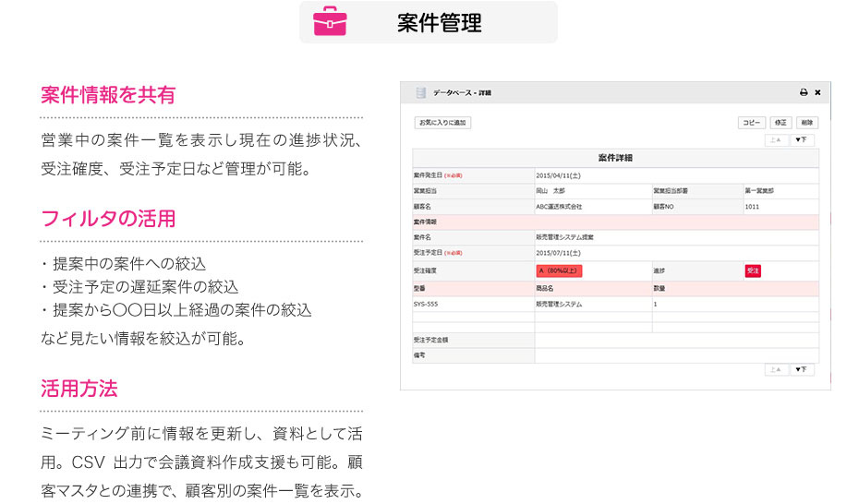Screen dimensions: 859x504
Task: Click the red 受注 status badge
Action: pos(753,271)
